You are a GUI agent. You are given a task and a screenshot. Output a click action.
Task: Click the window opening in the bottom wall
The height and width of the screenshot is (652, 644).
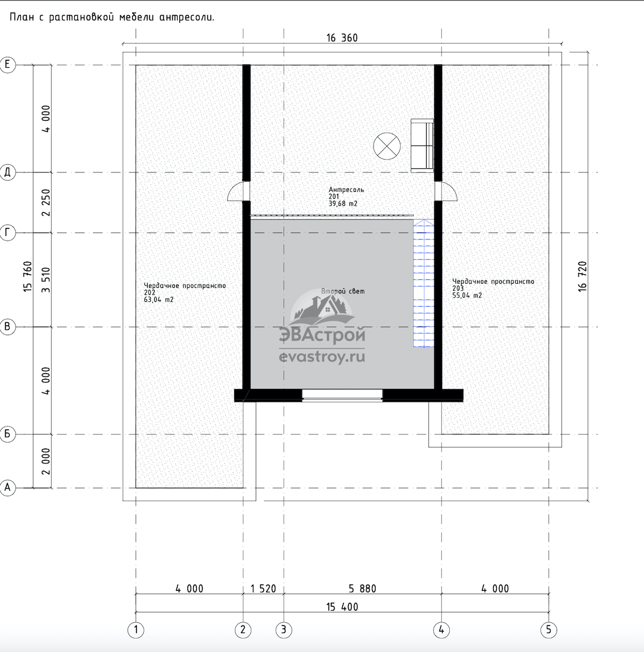pos(342,395)
